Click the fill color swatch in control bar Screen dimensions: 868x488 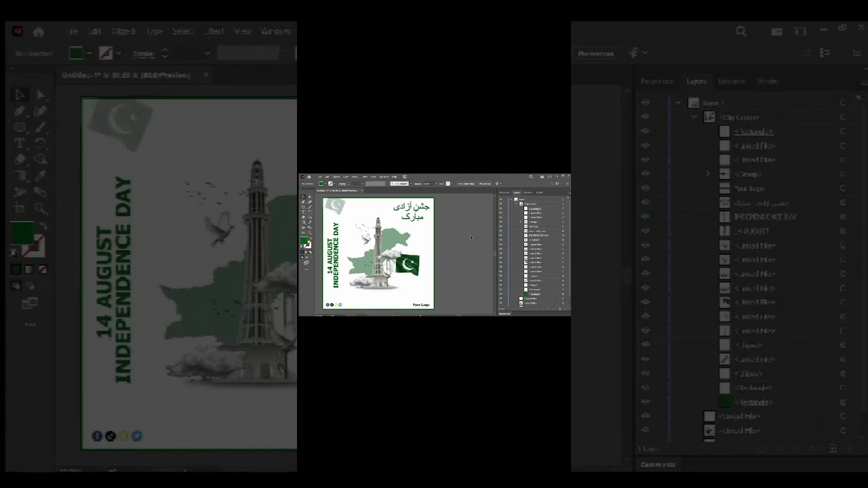[76, 54]
